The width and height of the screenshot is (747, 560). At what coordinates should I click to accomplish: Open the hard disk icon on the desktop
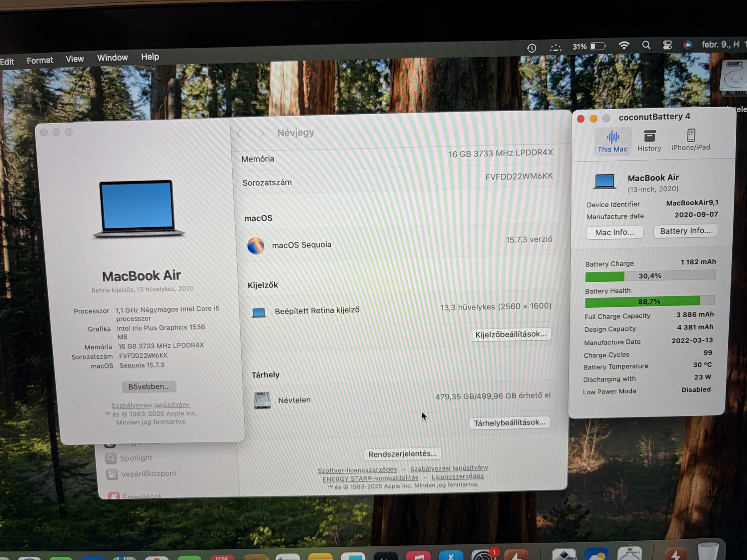point(734,78)
